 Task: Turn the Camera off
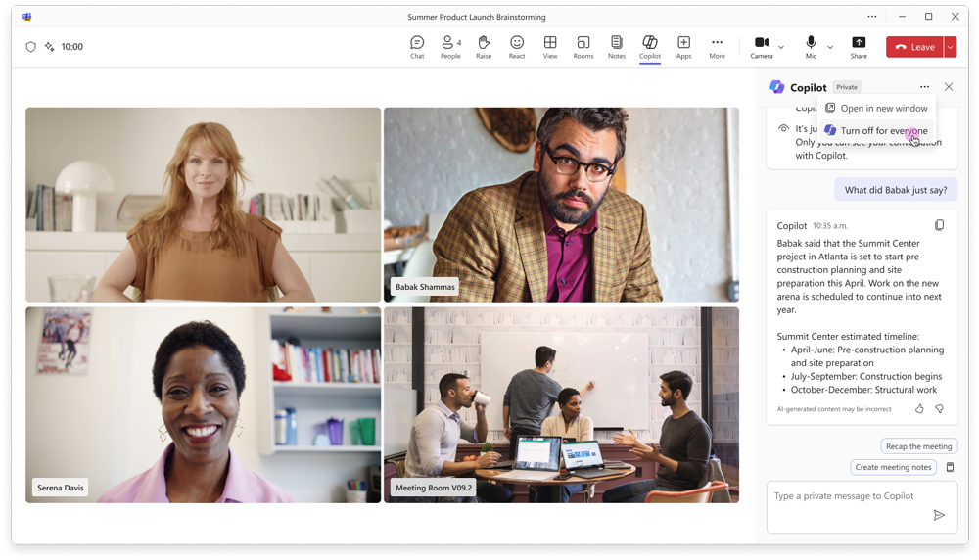762,47
